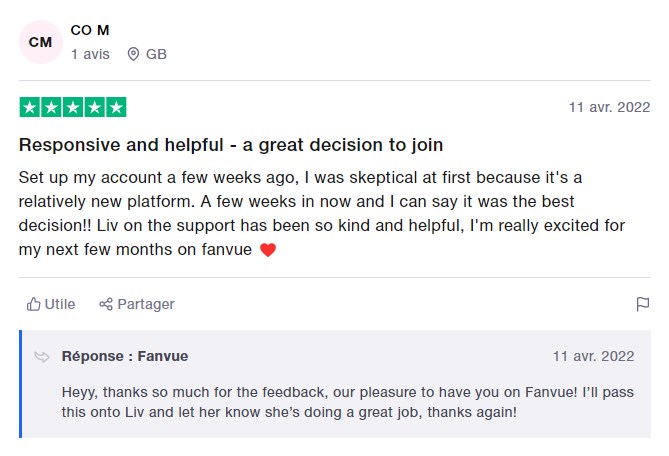This screenshot has width=669, height=456.
Task: Click the location pin icon
Action: coord(133,54)
